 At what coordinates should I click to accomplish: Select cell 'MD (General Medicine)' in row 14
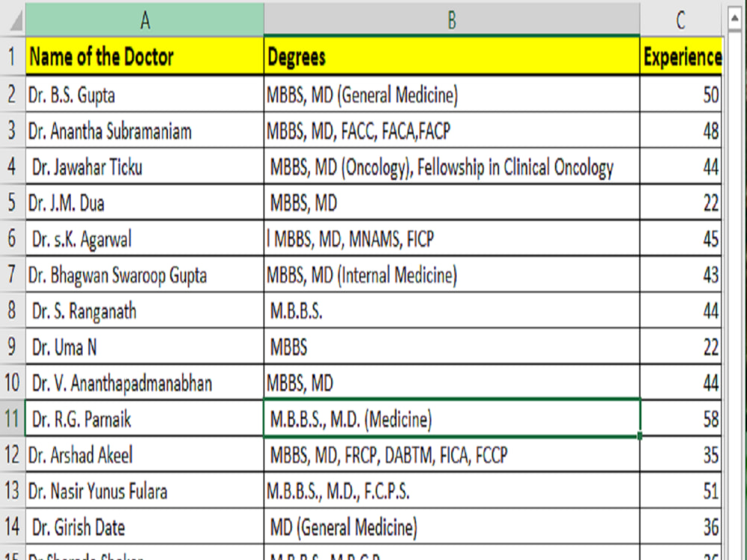pyautogui.click(x=452, y=526)
